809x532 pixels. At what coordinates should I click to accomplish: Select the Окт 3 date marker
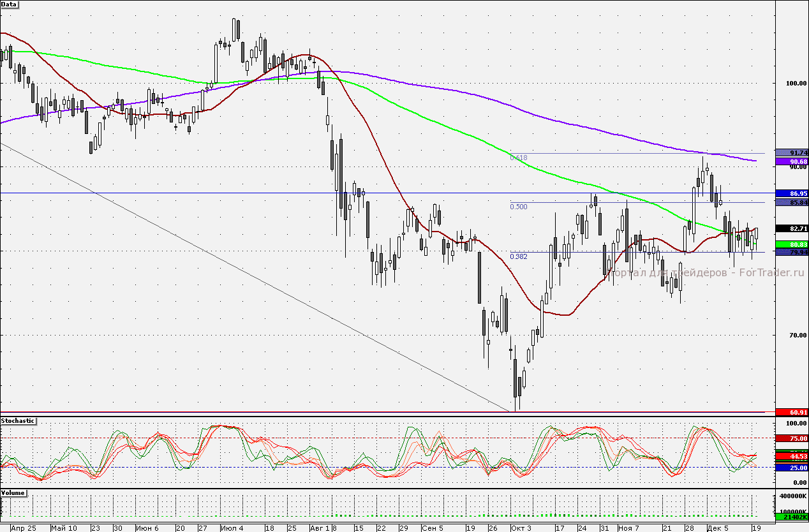(x=521, y=528)
